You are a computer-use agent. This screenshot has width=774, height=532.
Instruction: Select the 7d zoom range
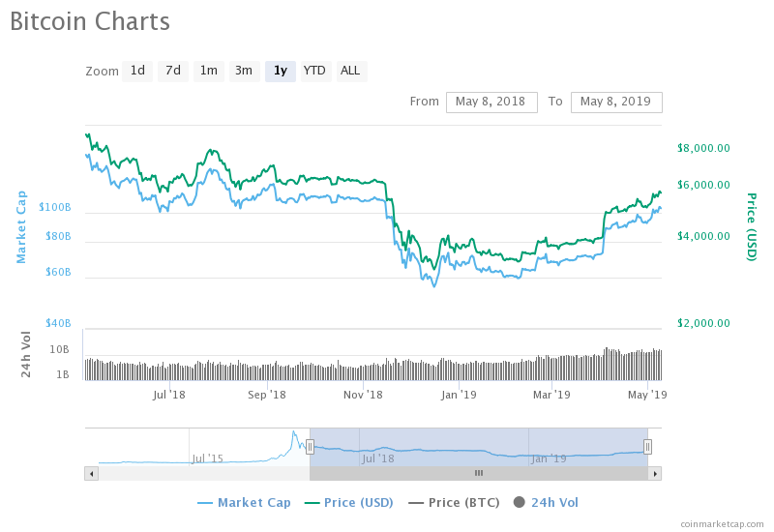(x=173, y=71)
